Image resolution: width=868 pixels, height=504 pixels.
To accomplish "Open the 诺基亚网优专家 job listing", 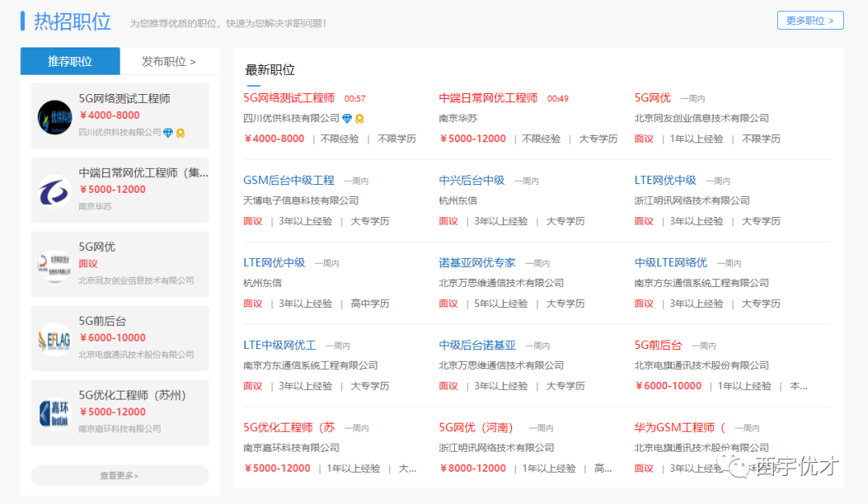I will (477, 263).
